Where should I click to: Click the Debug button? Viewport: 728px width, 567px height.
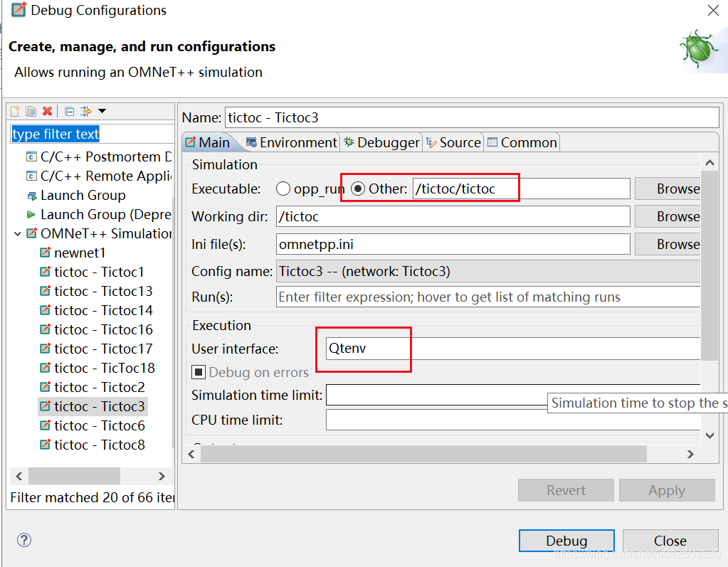tap(566, 541)
